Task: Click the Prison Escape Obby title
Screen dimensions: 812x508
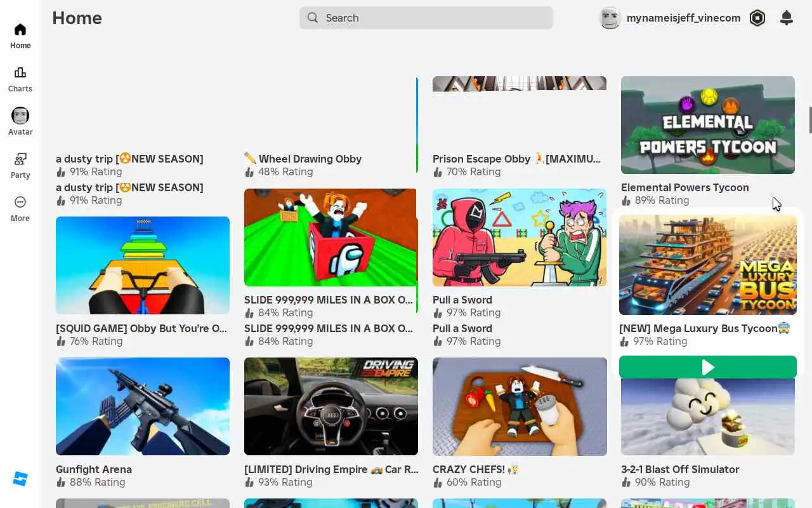Action: (x=516, y=159)
